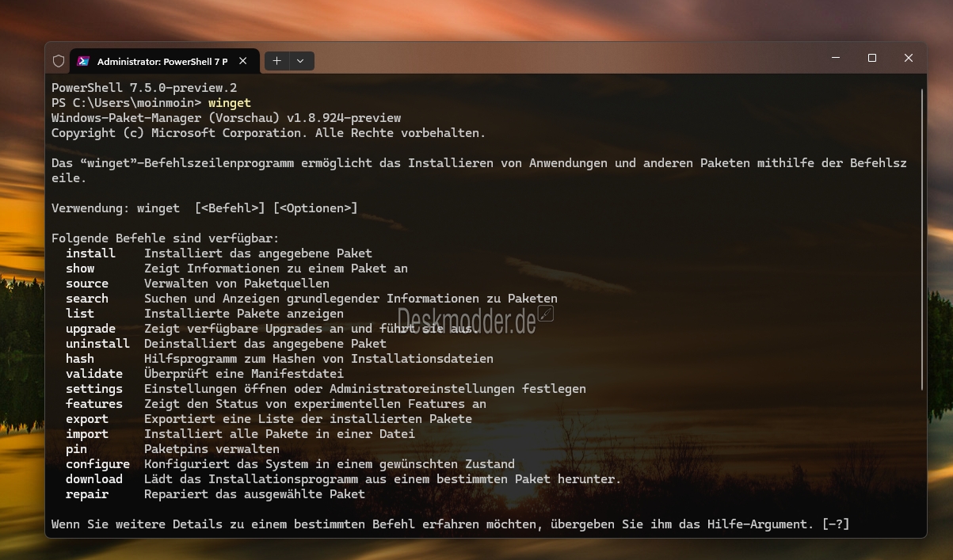Click the 'search' command entry
This screenshot has width=953, height=560.
pos(87,299)
